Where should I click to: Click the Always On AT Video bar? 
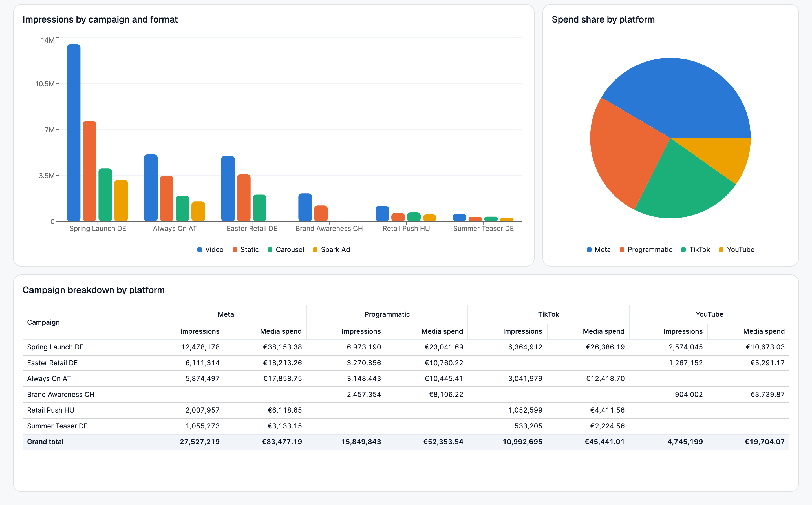(x=151, y=188)
